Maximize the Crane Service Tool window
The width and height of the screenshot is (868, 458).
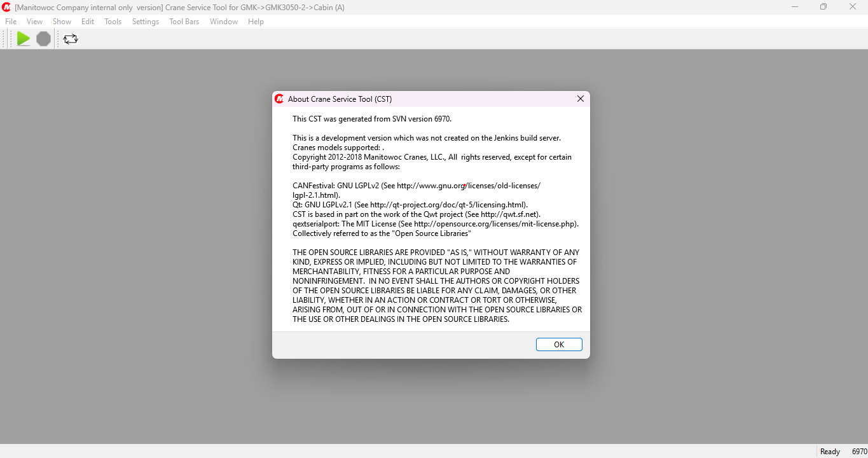(823, 7)
